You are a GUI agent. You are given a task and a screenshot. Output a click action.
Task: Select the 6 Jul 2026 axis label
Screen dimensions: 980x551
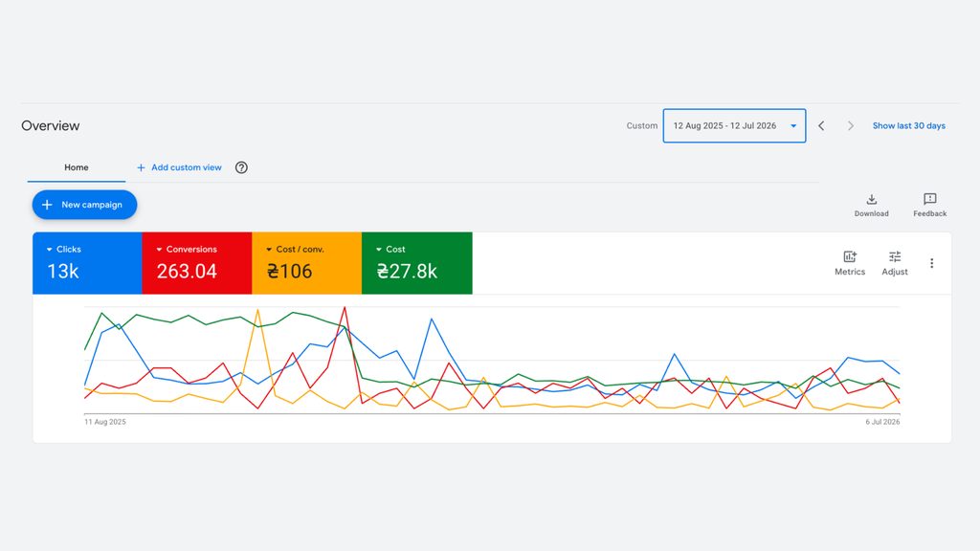pos(882,422)
